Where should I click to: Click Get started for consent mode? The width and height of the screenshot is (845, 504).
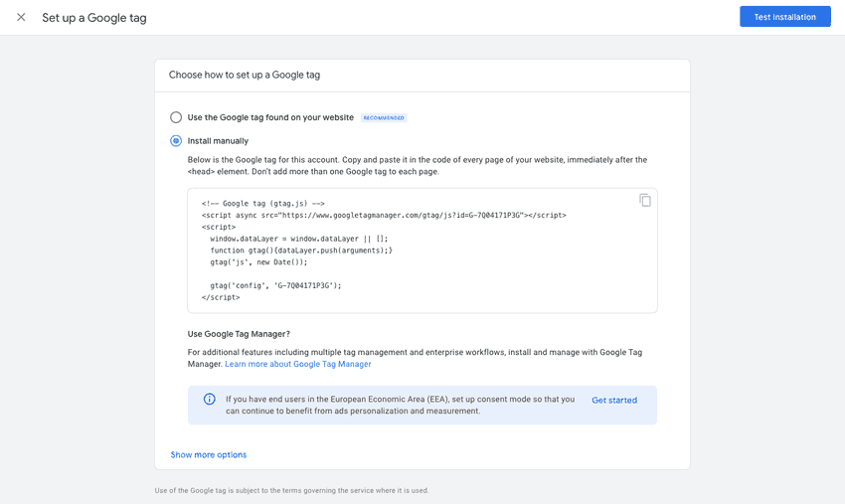614,400
